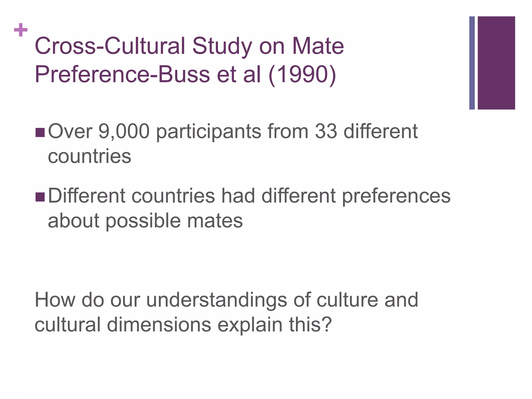Viewport: 532px width, 399px height.
Task: Click the thin blue-violet vertical bar
Action: pos(472,63)
